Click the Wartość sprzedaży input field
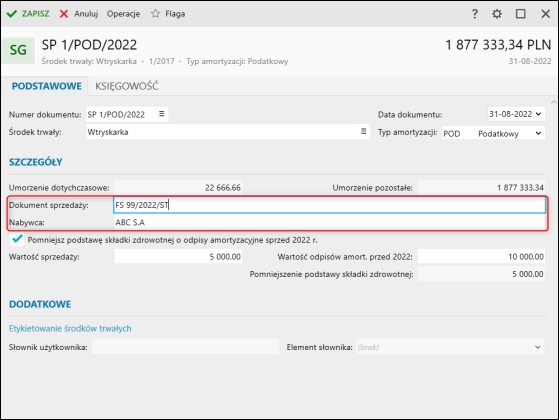The image size is (559, 420). click(178, 256)
